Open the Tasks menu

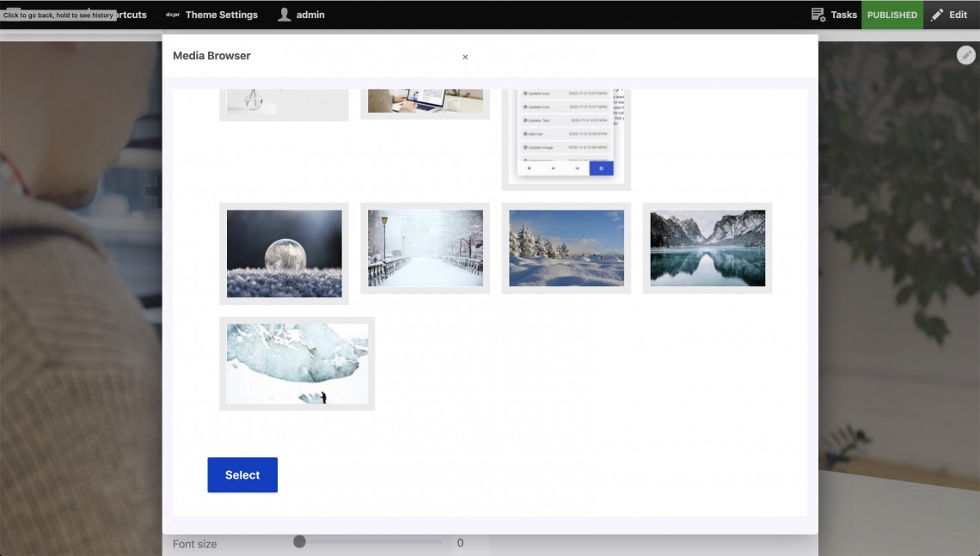tap(834, 15)
